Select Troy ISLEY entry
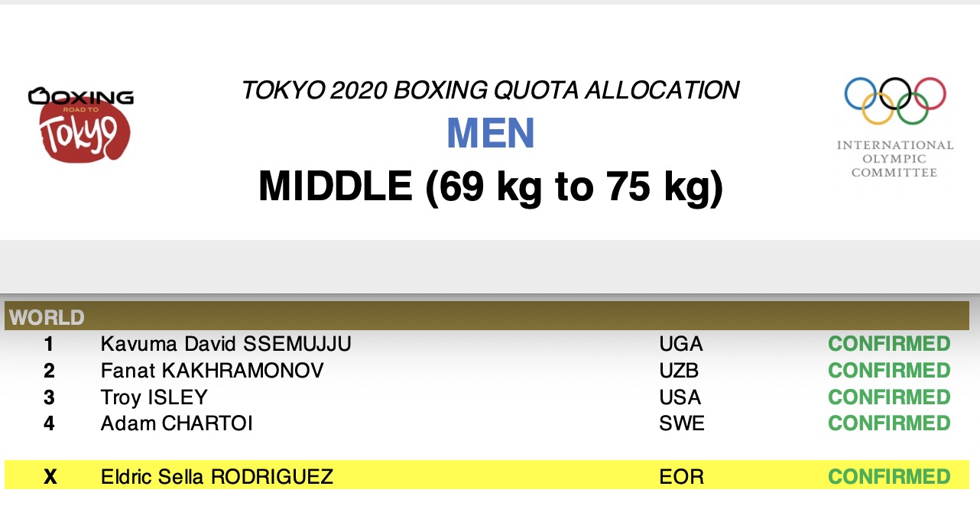Screen dimensions: 980x509 pyautogui.click(x=154, y=397)
